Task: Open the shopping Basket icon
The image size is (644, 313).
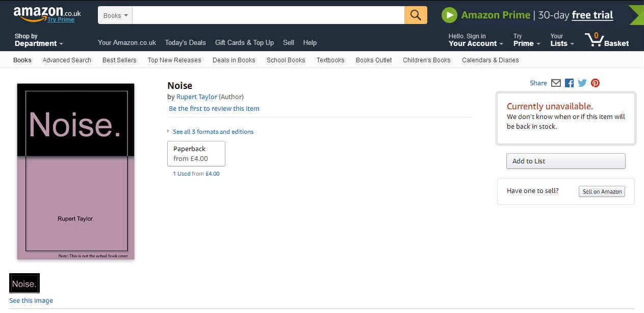Action: (607, 40)
